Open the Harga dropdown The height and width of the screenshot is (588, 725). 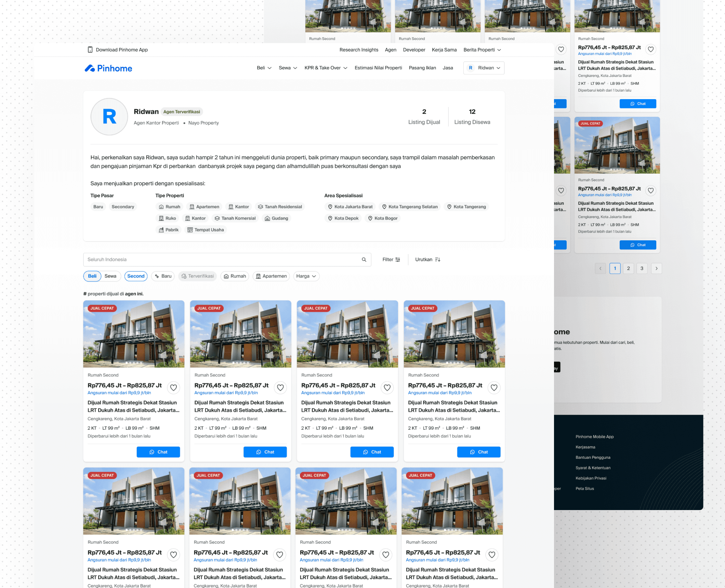click(x=306, y=276)
